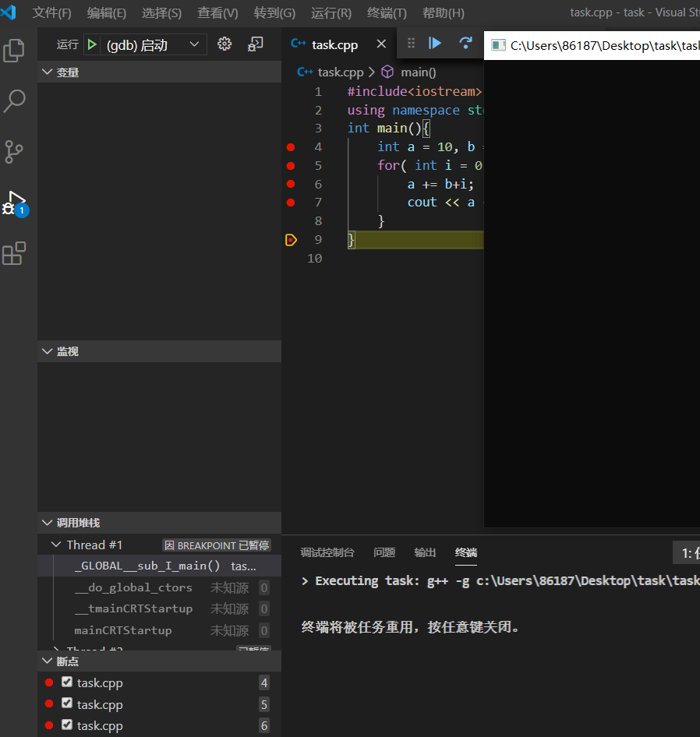700x737 pixels.
Task: Collapse the Thread #1 node
Action: (x=55, y=545)
